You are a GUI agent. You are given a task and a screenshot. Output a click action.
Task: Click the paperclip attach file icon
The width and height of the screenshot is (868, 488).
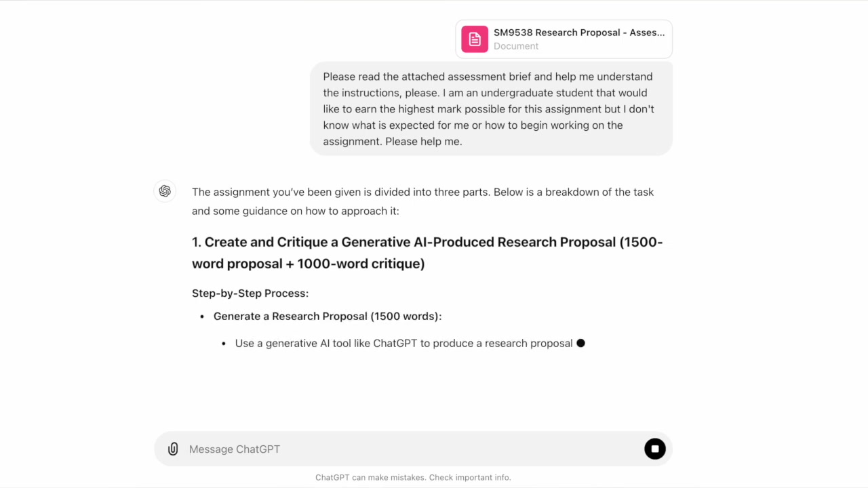(173, 449)
